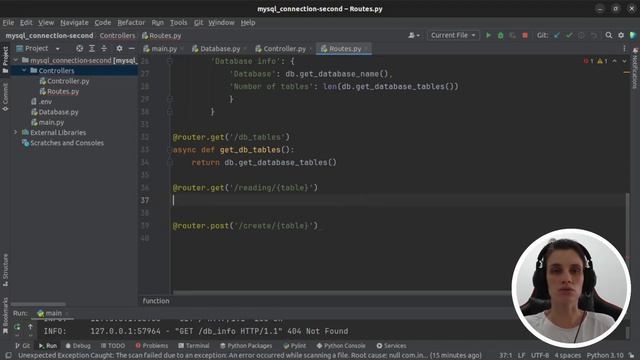Viewport: 640px width, 360px height.
Task: Open the Current File run configuration dropdown
Action: coord(453,36)
